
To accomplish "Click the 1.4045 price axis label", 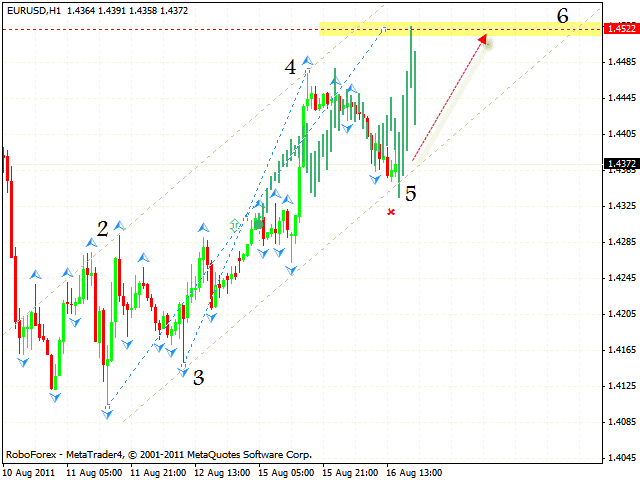I will 620,458.
